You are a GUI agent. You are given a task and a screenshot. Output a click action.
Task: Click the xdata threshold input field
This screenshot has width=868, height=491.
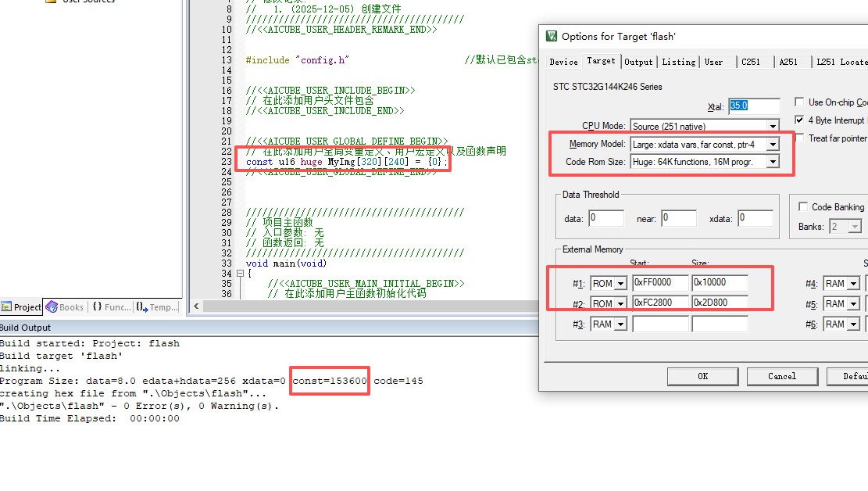point(755,218)
